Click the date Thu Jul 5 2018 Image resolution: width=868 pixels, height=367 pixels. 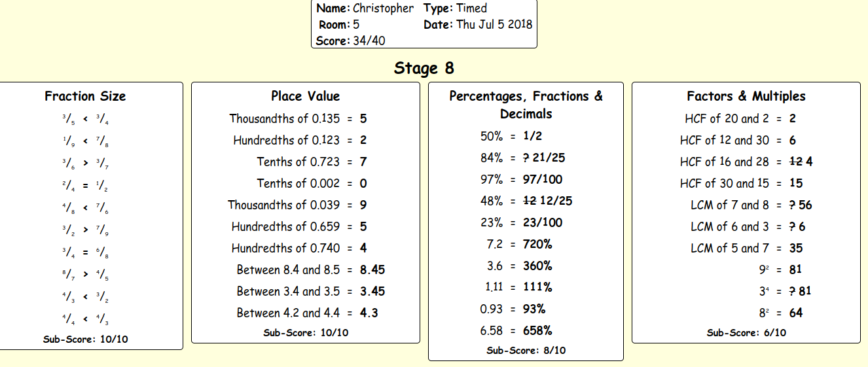point(494,25)
